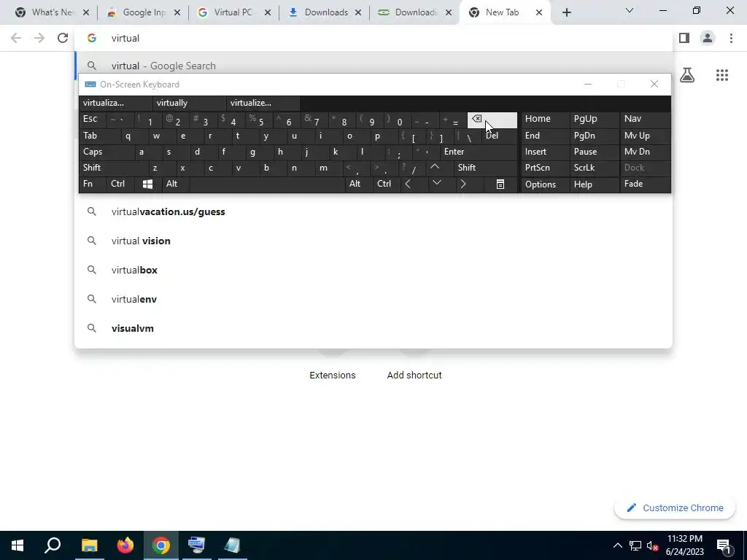Click the context menu key on keyboard
This screenshot has width=747, height=560.
click(500, 184)
